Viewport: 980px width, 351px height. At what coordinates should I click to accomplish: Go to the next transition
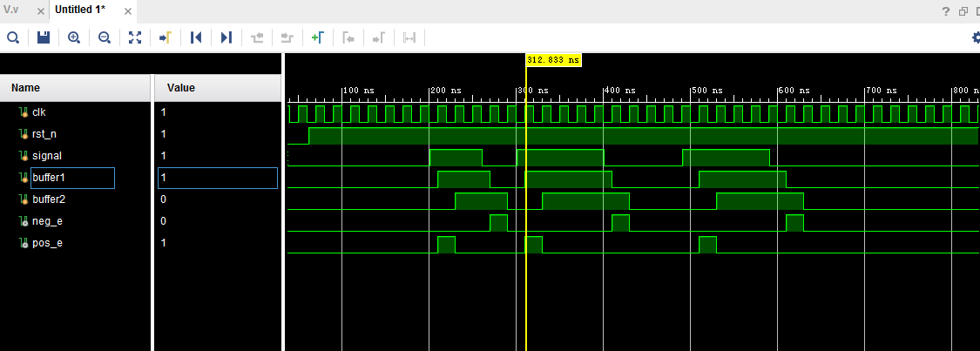pyautogui.click(x=287, y=37)
